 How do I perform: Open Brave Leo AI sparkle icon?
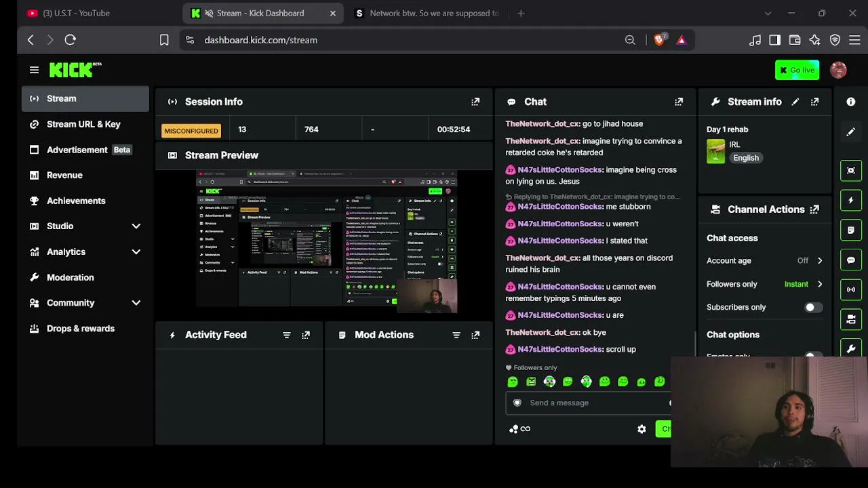point(814,40)
